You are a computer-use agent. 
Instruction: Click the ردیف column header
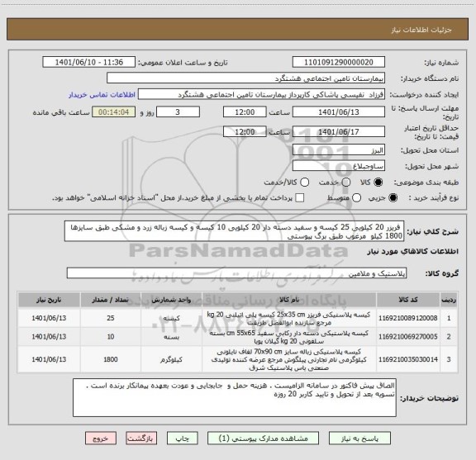click(x=449, y=300)
